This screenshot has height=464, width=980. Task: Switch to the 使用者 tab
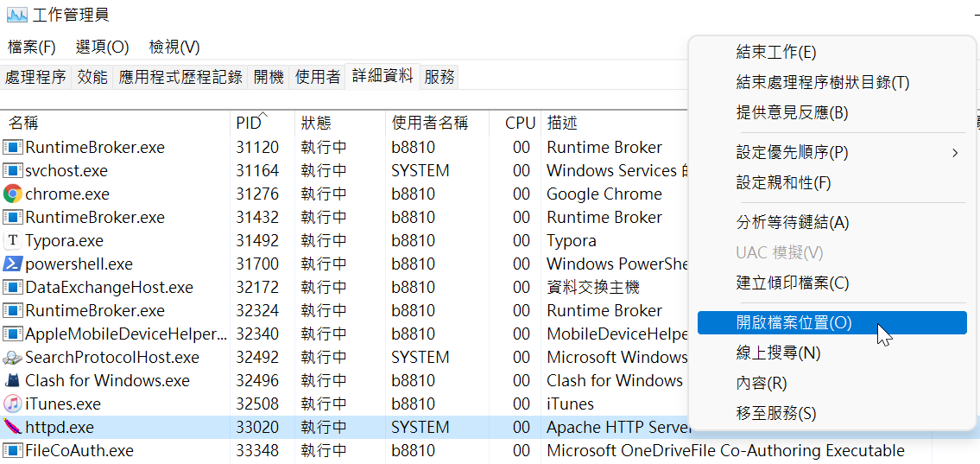[318, 78]
